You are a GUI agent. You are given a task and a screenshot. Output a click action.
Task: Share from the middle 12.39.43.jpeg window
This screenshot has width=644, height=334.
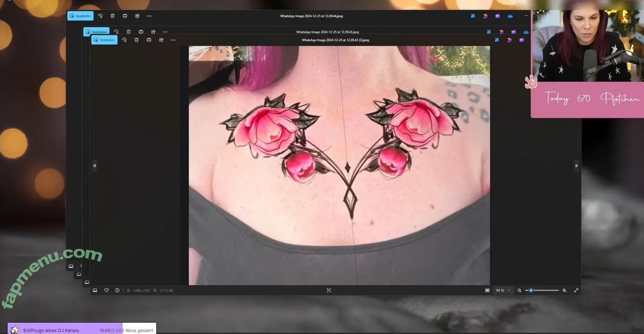[154, 32]
